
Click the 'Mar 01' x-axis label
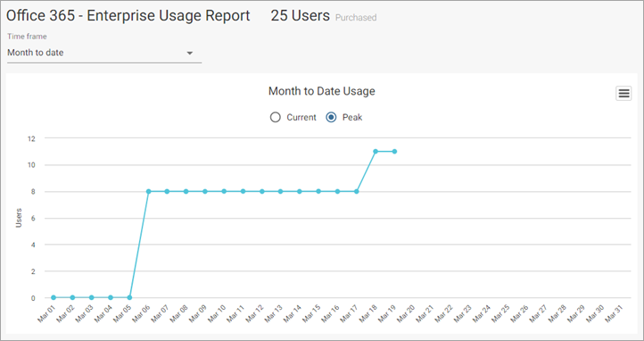click(x=46, y=314)
